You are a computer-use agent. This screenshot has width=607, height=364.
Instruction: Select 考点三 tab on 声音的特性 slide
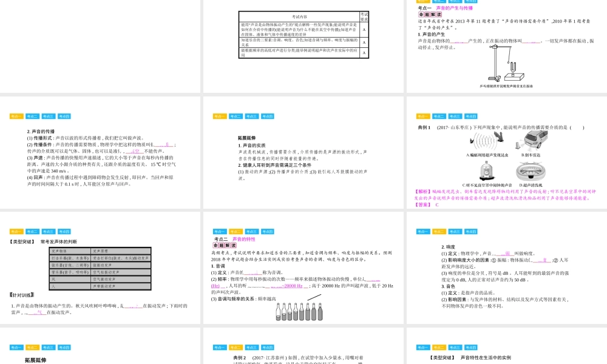[x=251, y=232]
